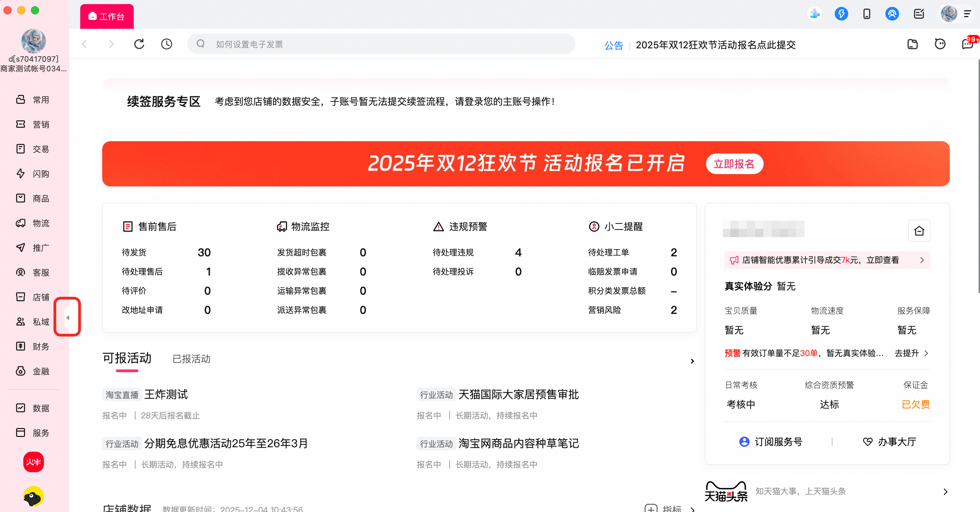The image size is (980, 512).
Task: Go back with the left arrow
Action: tap(84, 44)
